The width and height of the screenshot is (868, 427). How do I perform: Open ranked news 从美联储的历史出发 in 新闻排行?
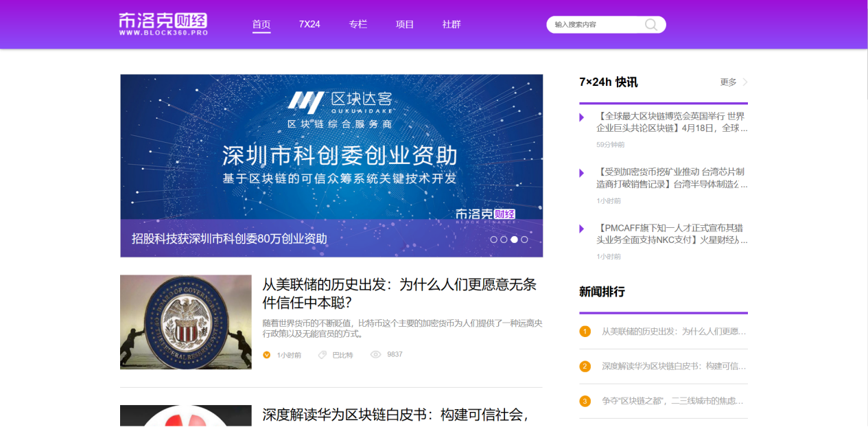pos(674,332)
